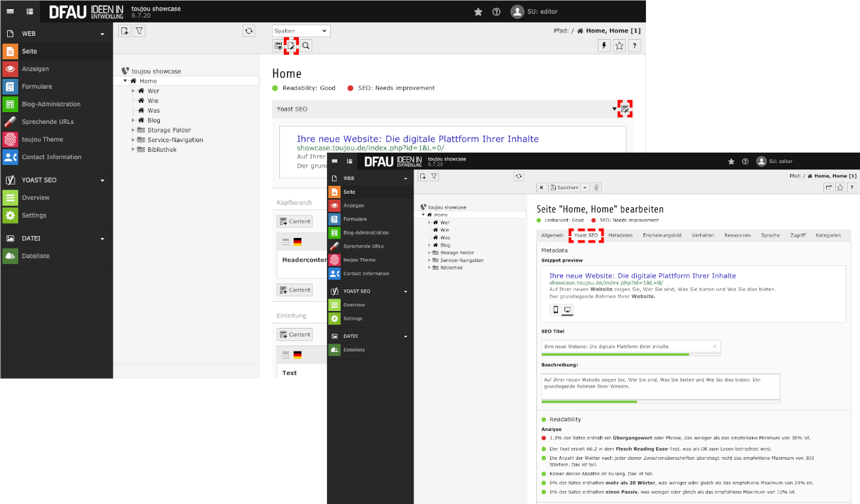Collapse the YOAST SEO section in back window sidebar
This screenshot has height=504, width=860.
click(x=102, y=181)
